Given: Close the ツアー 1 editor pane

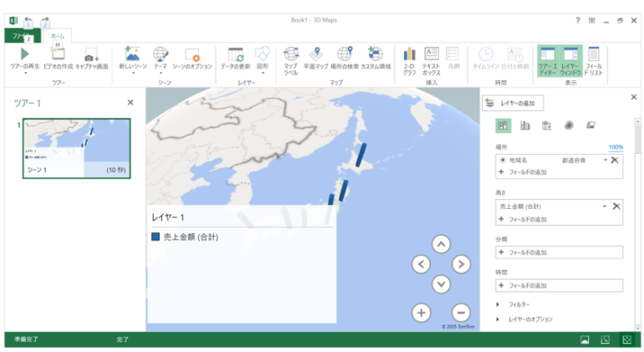Looking at the screenshot, I should pos(130,102).
